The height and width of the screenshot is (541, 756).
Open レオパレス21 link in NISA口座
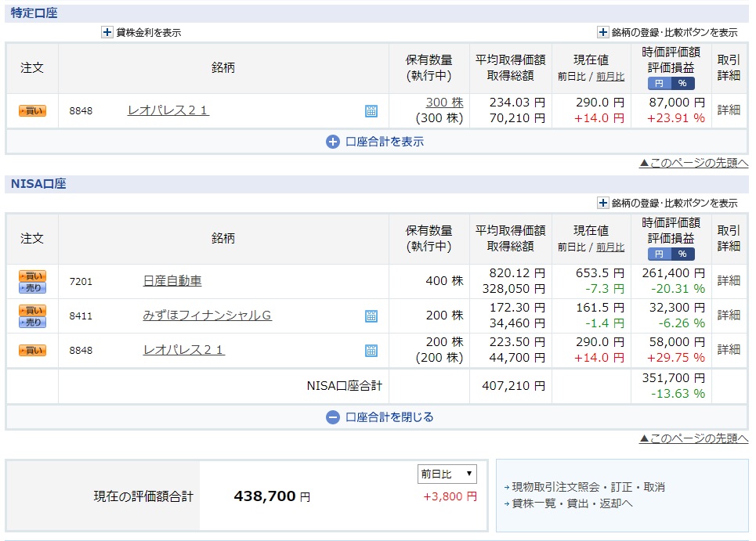coord(183,350)
